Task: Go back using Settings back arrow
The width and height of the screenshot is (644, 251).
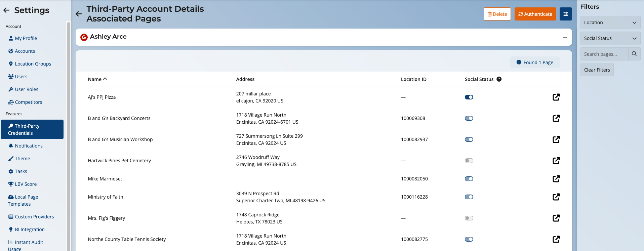Action: coord(6,10)
